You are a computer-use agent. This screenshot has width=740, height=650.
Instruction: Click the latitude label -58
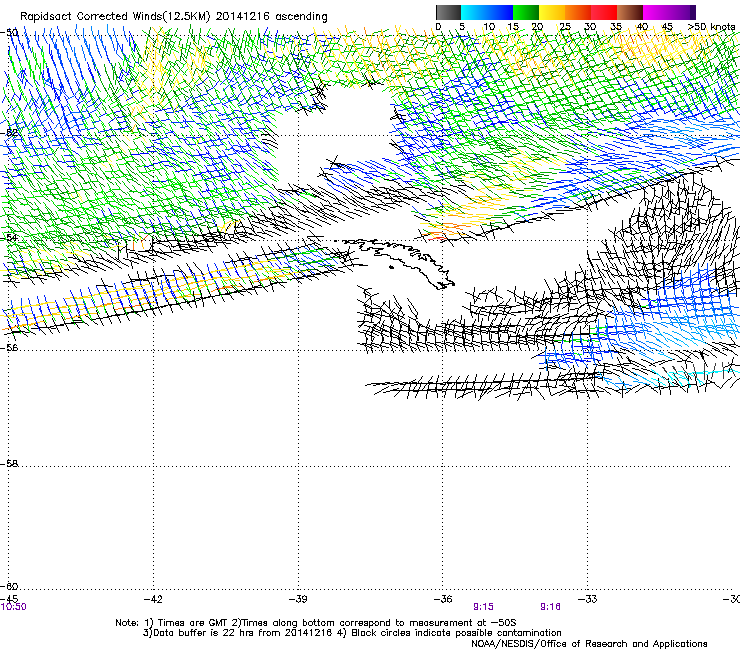point(9,464)
